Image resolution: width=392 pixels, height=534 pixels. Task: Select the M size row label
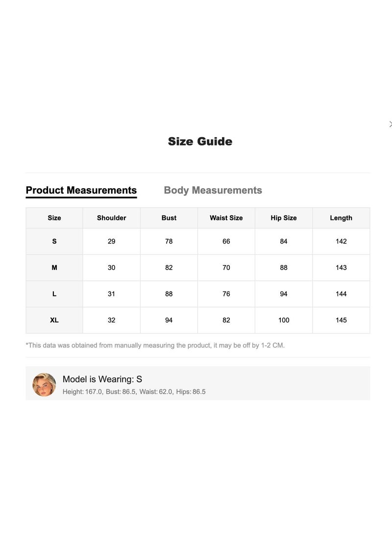point(54,267)
